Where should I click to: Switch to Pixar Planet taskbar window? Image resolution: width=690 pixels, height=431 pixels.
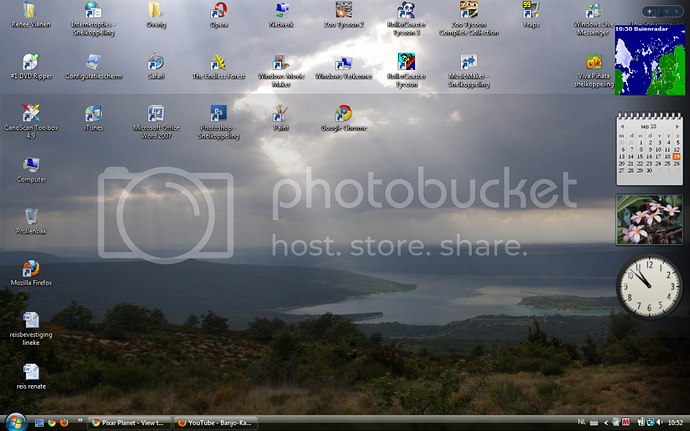pos(128,423)
